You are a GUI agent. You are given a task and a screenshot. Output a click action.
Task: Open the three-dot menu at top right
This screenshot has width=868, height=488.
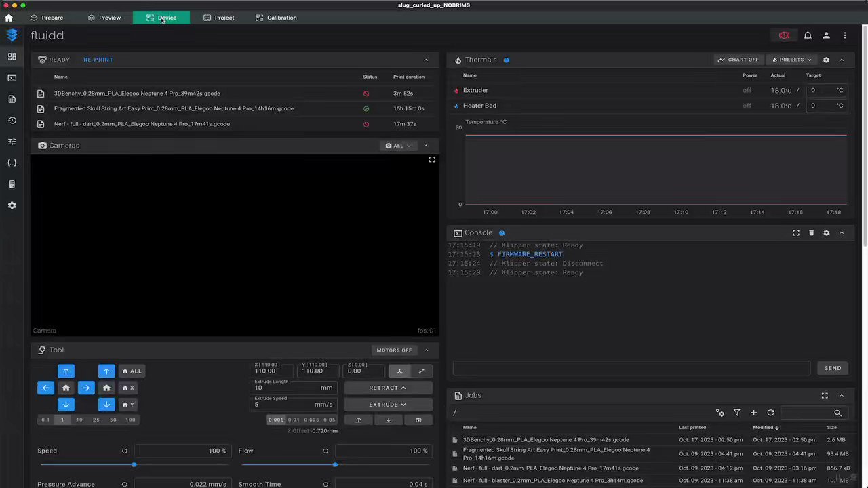[845, 35]
